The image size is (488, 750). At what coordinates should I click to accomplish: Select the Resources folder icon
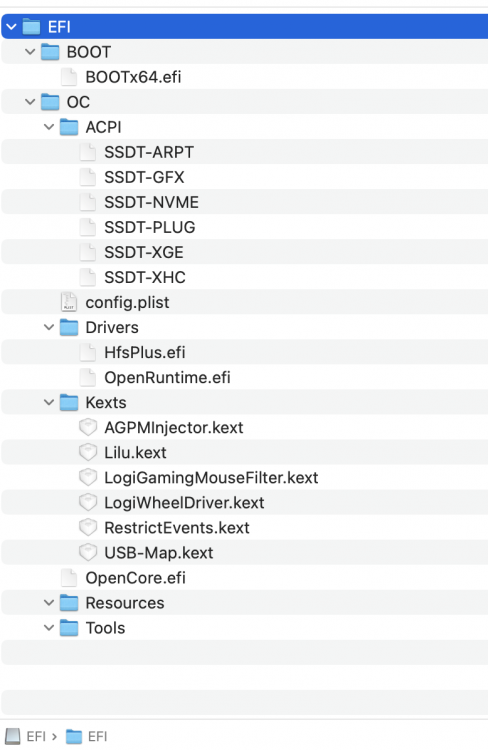click(69, 603)
